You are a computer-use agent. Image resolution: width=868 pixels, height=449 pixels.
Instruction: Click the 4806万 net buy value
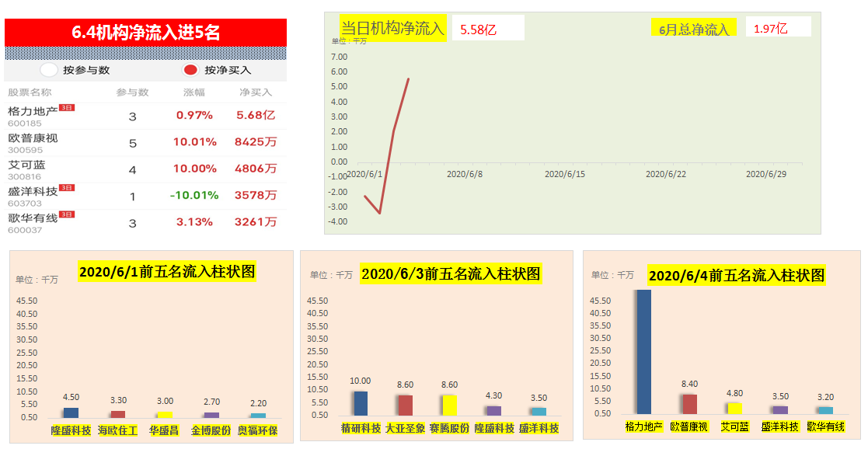256,169
